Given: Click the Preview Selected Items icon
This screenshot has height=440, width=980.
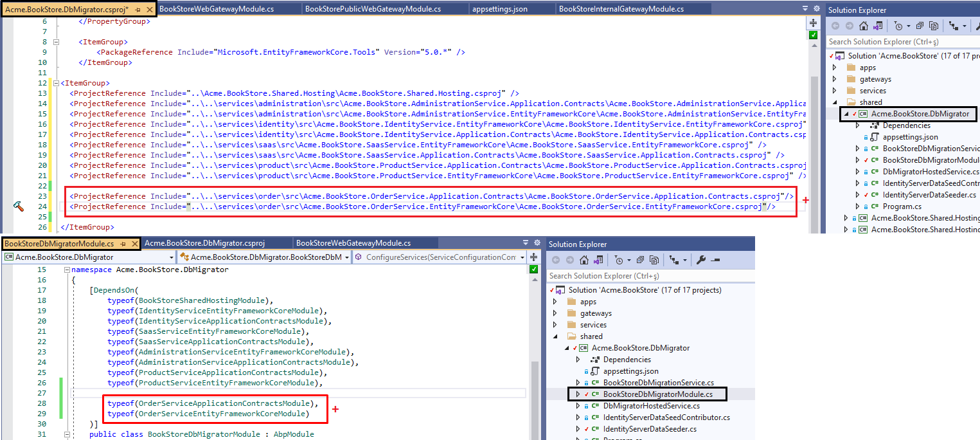Looking at the screenshot, I should tap(934, 26).
